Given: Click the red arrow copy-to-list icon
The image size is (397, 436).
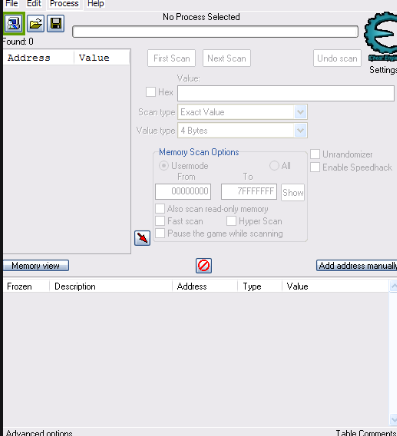Looking at the screenshot, I should point(142,238).
